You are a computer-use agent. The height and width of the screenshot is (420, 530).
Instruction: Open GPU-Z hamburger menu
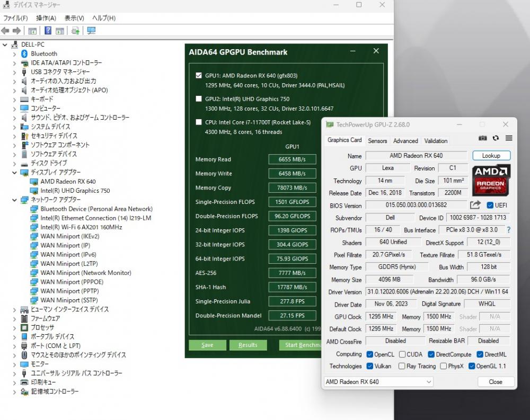pyautogui.click(x=509, y=138)
